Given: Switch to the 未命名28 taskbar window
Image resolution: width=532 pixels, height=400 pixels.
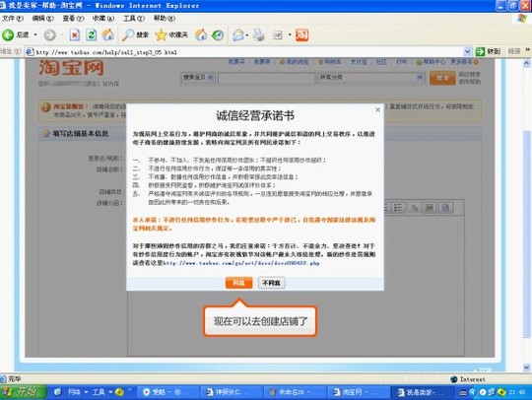Looking at the screenshot, I should [x=295, y=392].
